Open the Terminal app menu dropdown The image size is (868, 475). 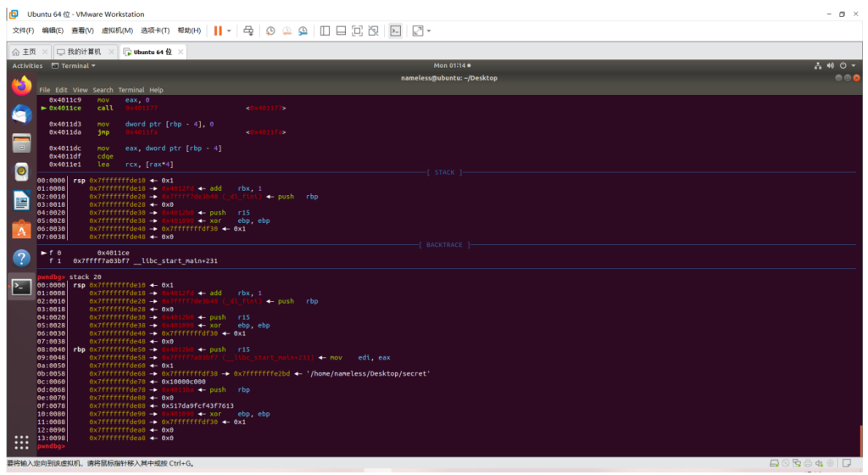[x=74, y=66]
